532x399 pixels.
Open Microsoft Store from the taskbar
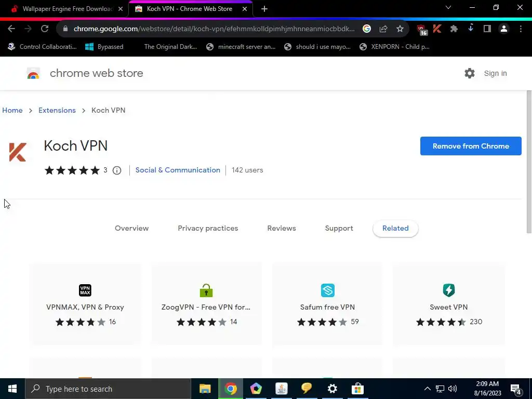pos(357,389)
